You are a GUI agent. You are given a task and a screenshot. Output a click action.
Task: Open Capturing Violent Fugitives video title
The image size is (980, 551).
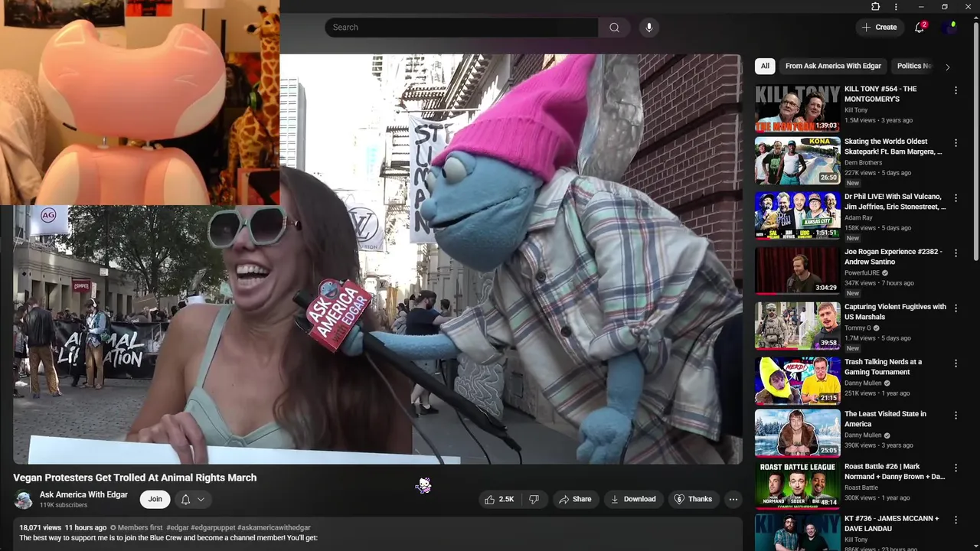point(895,311)
